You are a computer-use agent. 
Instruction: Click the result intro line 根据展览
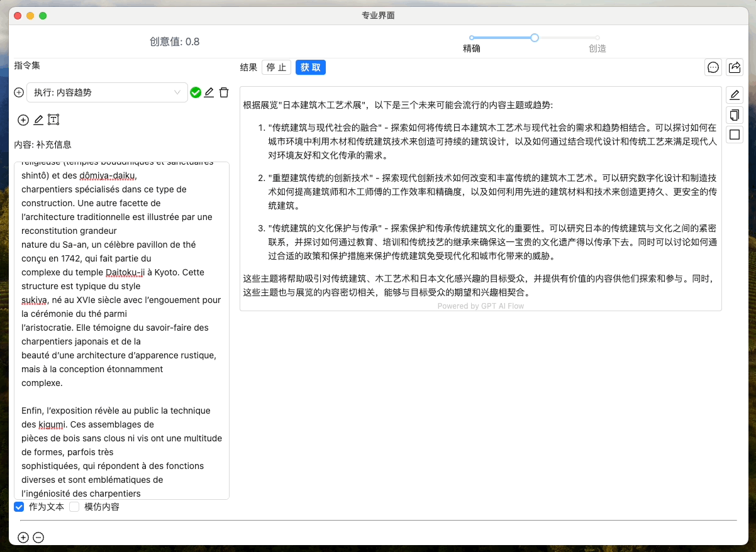(x=398, y=105)
